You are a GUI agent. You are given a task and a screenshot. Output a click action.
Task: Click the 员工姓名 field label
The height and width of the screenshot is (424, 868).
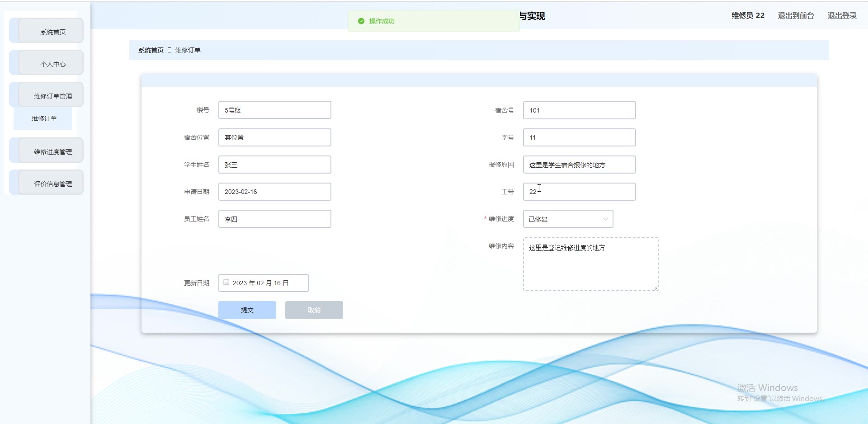[197, 219]
